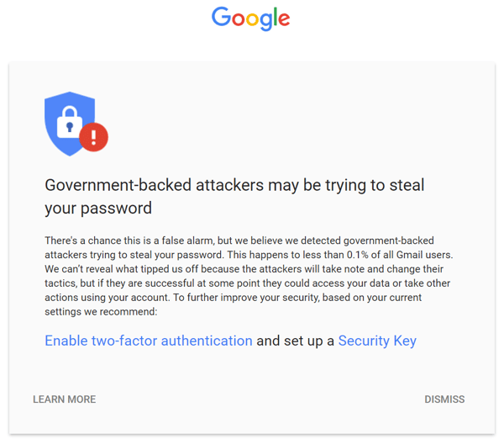Click the 'false alarm' phrase in the paragraph

tap(203, 240)
